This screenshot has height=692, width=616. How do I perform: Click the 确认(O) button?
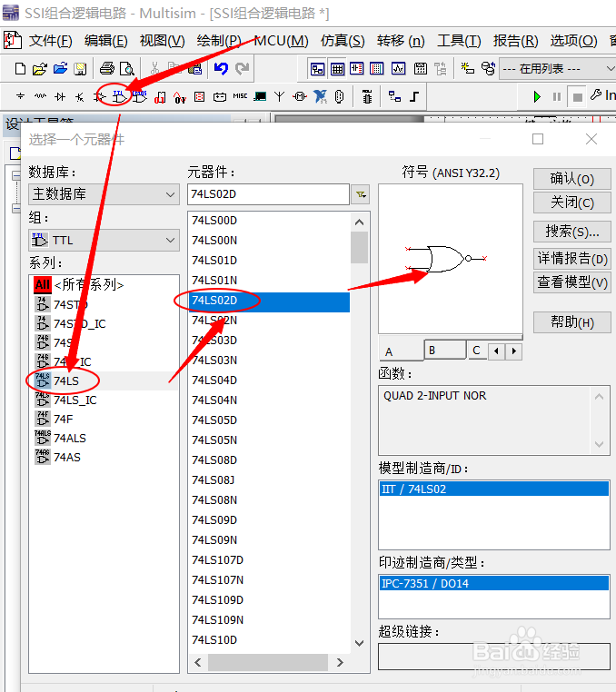[x=571, y=179]
